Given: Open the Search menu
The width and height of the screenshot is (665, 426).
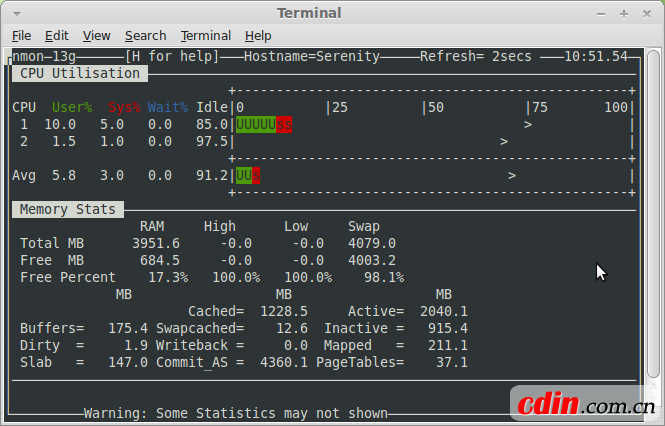Looking at the screenshot, I should (x=145, y=36).
